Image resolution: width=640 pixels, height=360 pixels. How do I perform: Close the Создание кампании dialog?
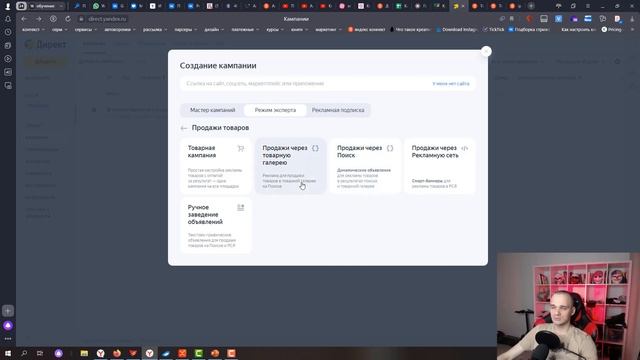coord(486,51)
